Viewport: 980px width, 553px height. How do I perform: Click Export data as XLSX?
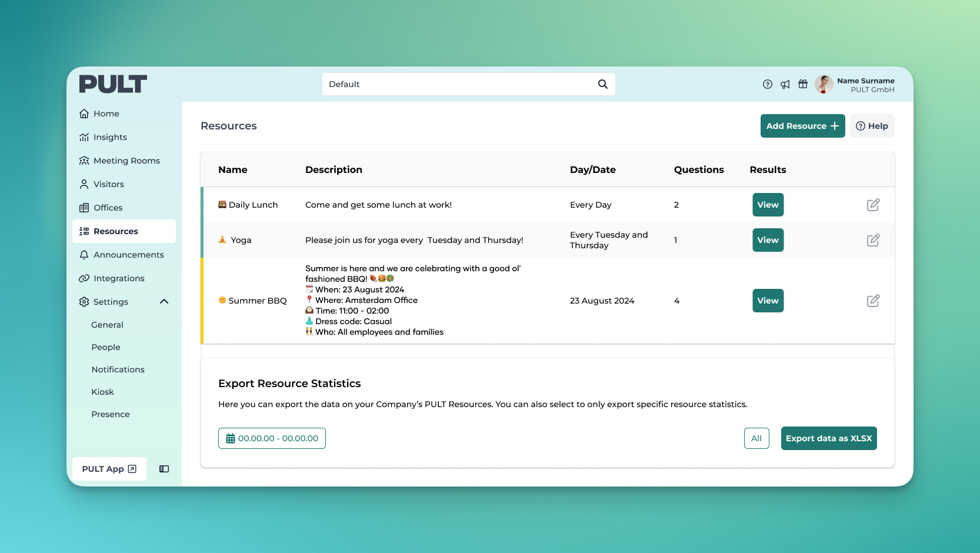(829, 438)
